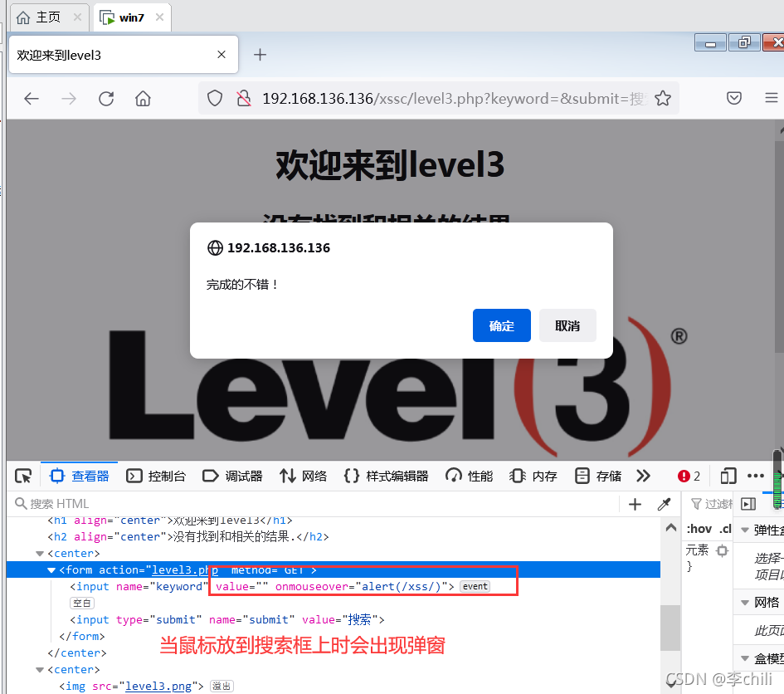The width and height of the screenshot is (784, 694).
Task: Collapse the 网格 grid section
Action: (x=745, y=603)
